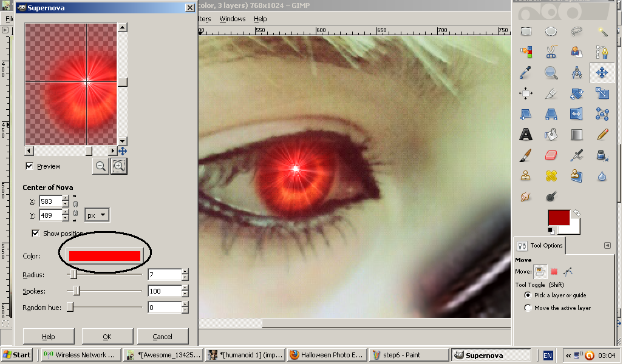Select the Scissors Select tool
Screen dimensions: 623x364
pos(551,52)
